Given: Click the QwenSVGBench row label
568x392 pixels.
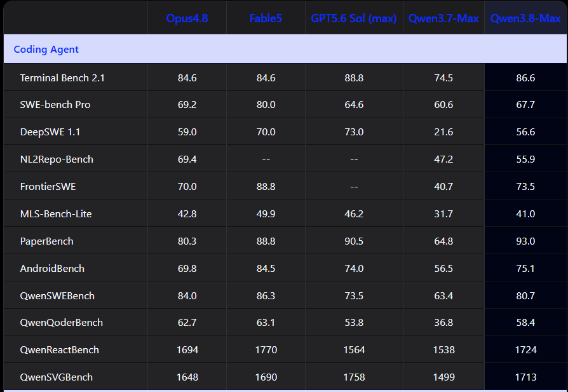Looking at the screenshot, I should (x=56, y=377).
